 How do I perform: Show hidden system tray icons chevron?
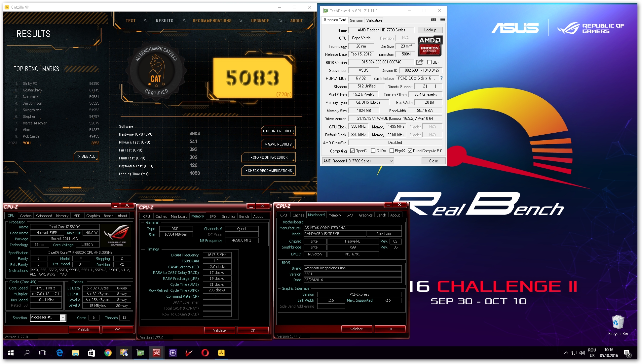tap(566, 353)
